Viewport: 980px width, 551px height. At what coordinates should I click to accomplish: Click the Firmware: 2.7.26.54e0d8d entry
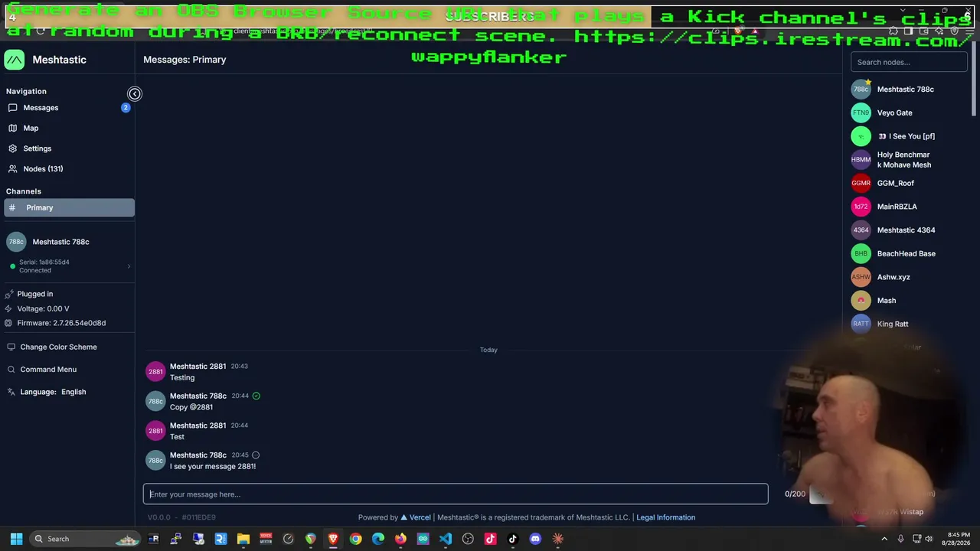tap(61, 323)
